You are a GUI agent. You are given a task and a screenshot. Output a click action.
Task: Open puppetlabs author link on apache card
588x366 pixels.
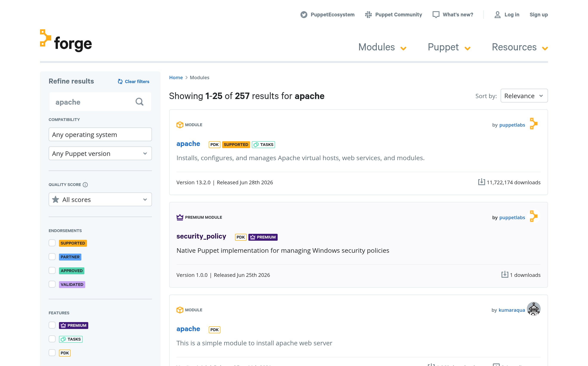coord(512,125)
